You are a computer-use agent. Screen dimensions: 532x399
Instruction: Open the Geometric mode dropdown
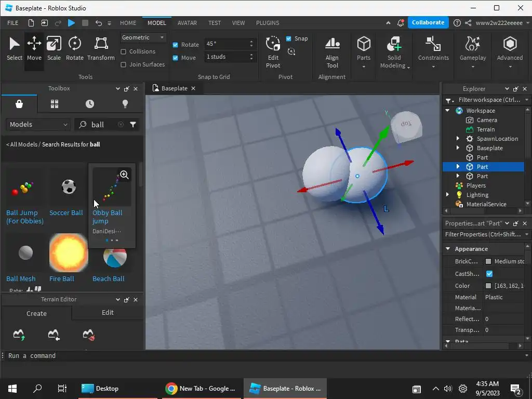point(143,37)
